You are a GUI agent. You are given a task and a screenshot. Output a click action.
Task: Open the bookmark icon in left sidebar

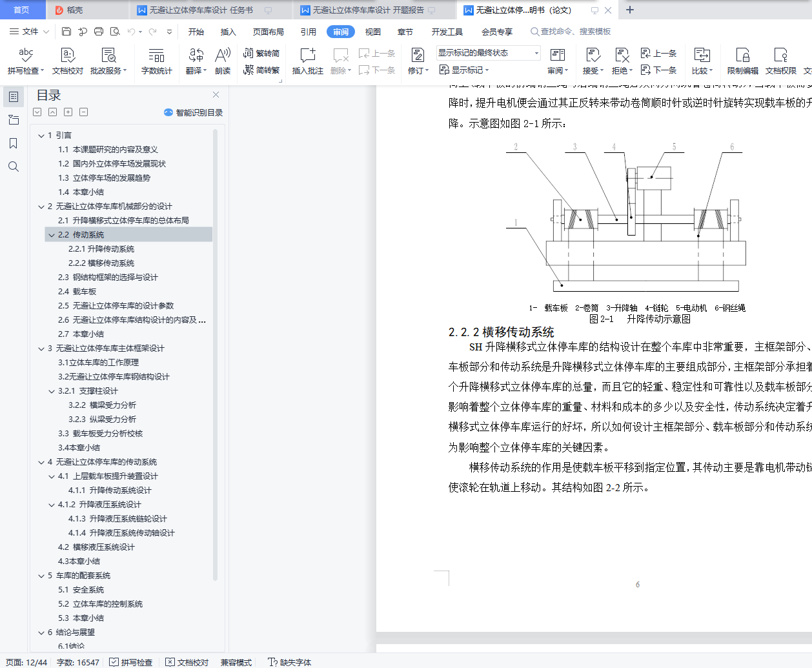pos(14,143)
